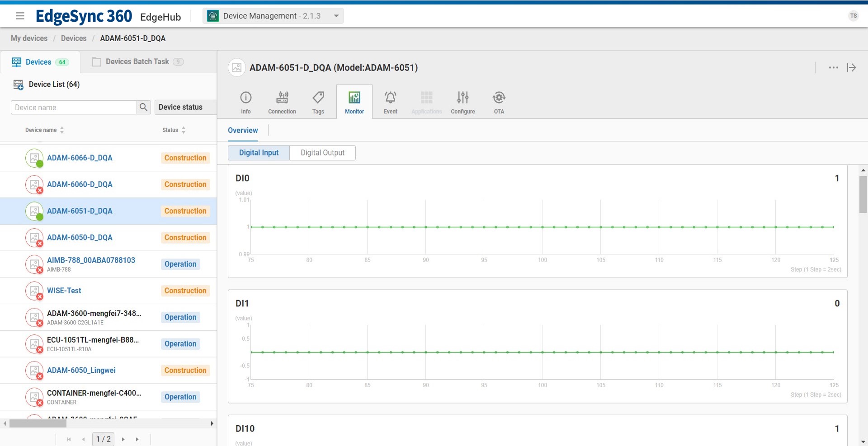Open the WISE-Test device
868x446 pixels.
[x=64, y=291]
